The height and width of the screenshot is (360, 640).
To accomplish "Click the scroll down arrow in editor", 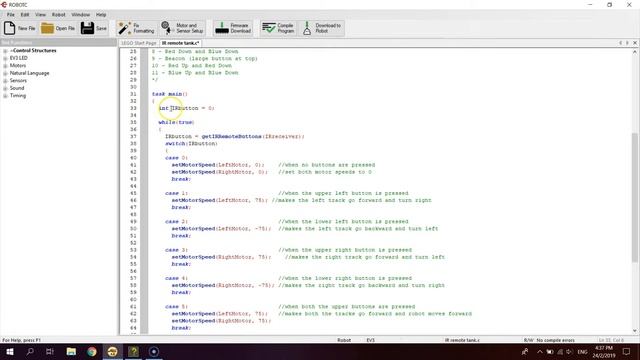I will click(x=635, y=331).
